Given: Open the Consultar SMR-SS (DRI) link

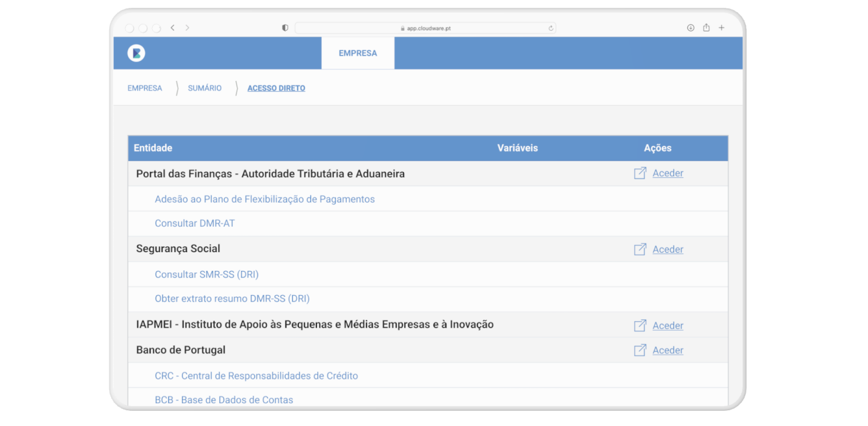Looking at the screenshot, I should pos(207,275).
